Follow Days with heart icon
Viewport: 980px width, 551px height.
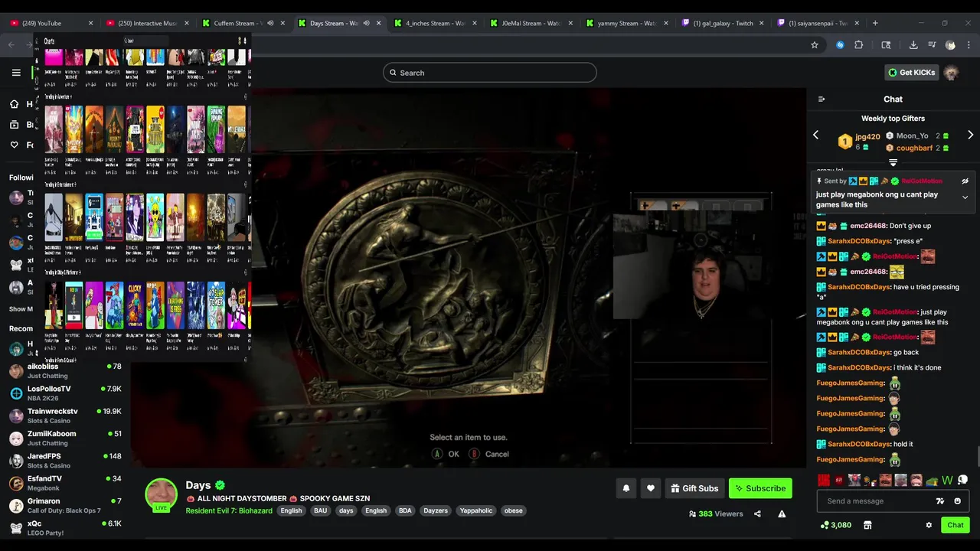click(x=651, y=488)
